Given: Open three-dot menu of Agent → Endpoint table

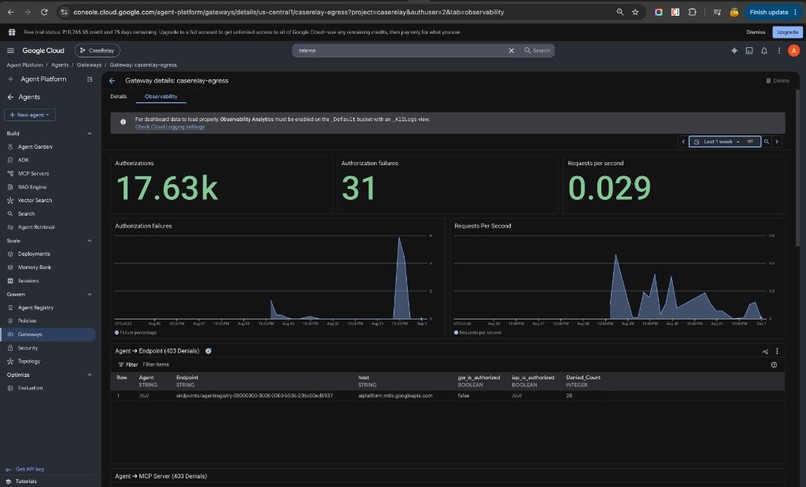Looking at the screenshot, I should pyautogui.click(x=777, y=351).
